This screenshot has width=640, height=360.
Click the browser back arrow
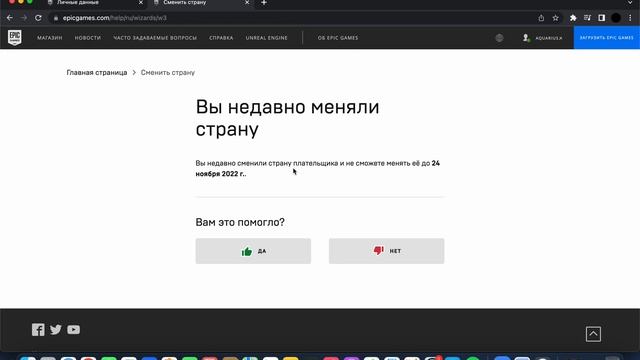10,18
